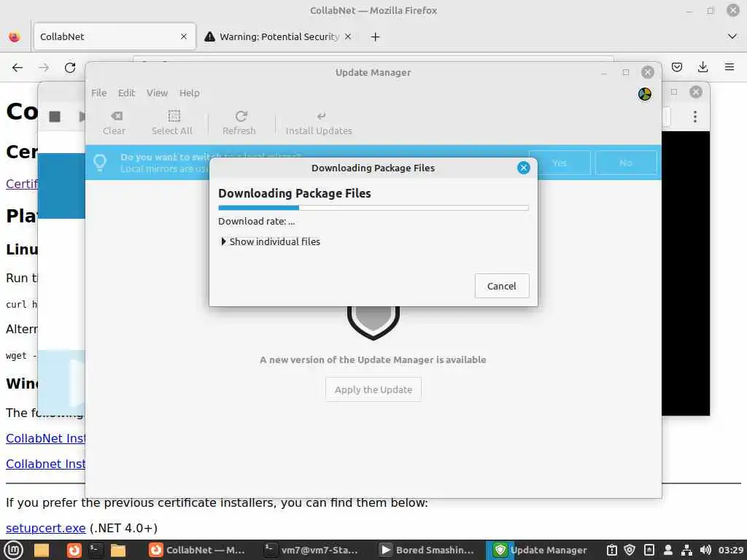Screen dimensions: 747x560
Task: Open the three-dot menu in the middle window
Action: (x=695, y=116)
